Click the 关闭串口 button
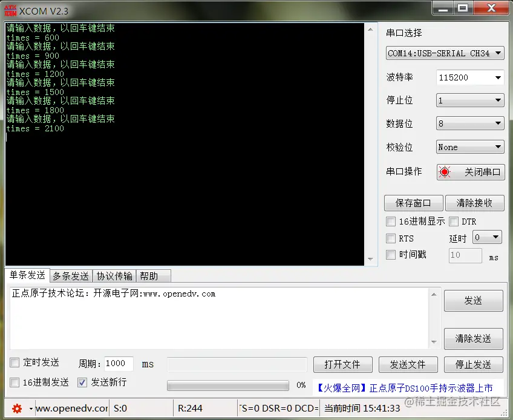The height and width of the screenshot is (420, 513). coord(471,172)
